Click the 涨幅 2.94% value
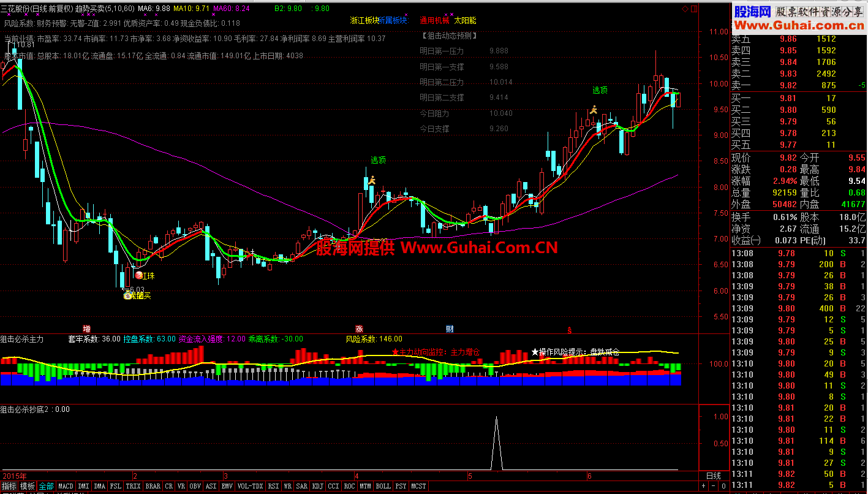This screenshot has height=494, width=868. coord(784,181)
